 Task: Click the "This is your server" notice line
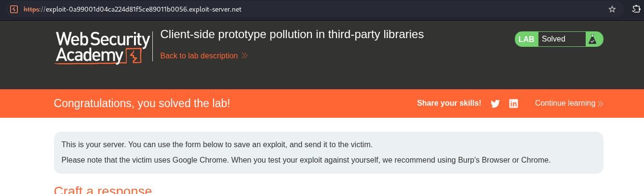coord(217,144)
